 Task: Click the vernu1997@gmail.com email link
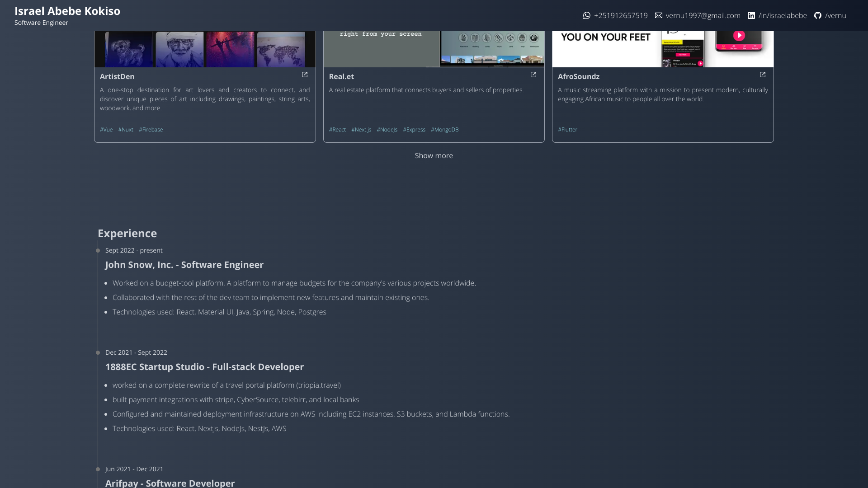703,15
